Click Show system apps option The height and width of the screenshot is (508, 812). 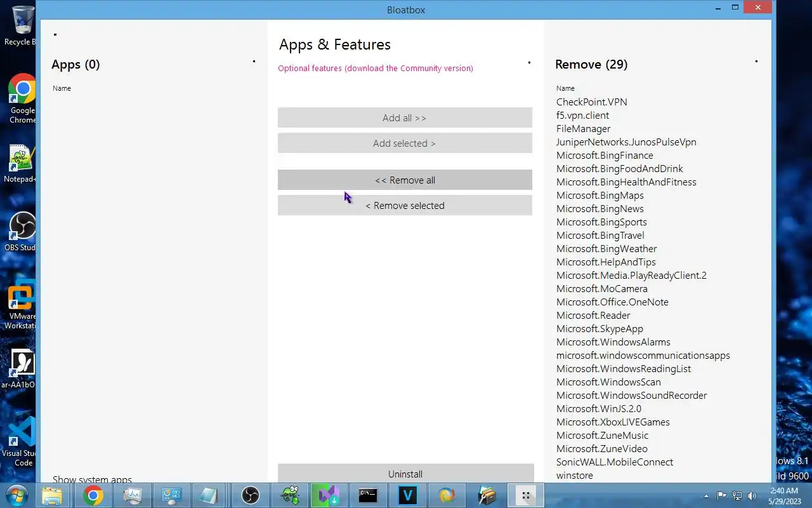tap(92, 479)
